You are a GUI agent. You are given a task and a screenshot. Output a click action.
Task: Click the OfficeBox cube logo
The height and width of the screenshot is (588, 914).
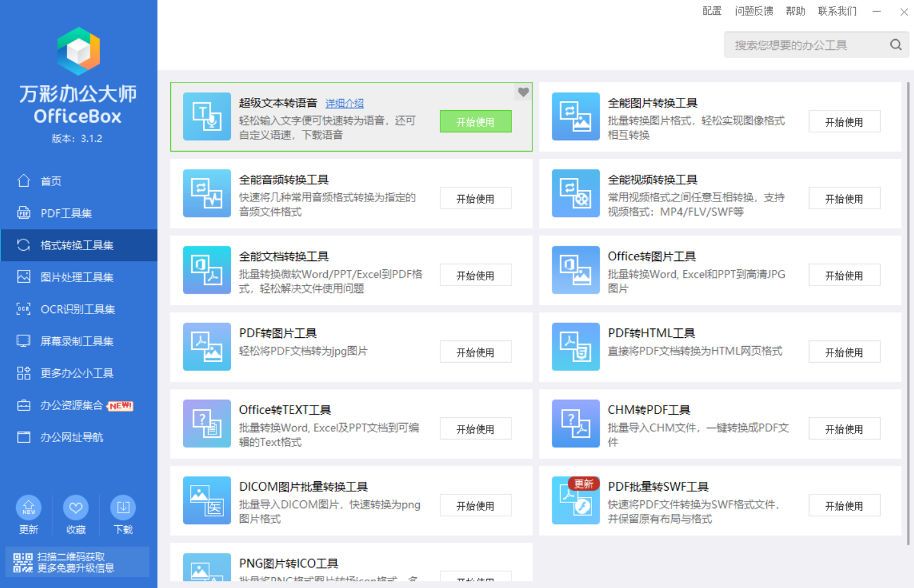click(x=78, y=51)
